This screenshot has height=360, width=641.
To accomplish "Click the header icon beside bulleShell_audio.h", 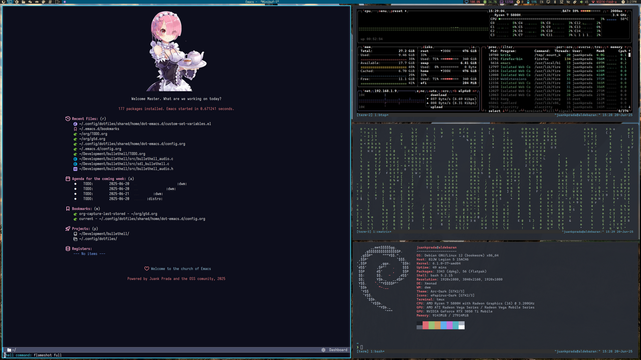I will coord(75,168).
